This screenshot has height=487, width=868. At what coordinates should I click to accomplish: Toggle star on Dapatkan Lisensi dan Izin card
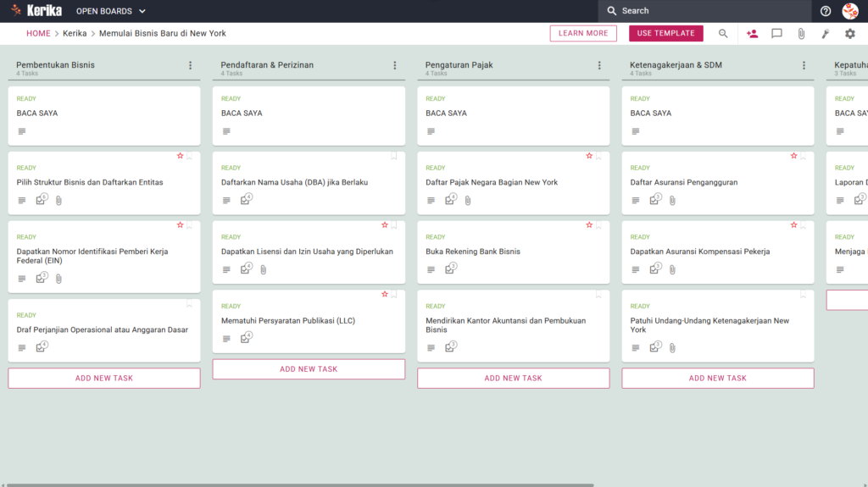tap(385, 225)
